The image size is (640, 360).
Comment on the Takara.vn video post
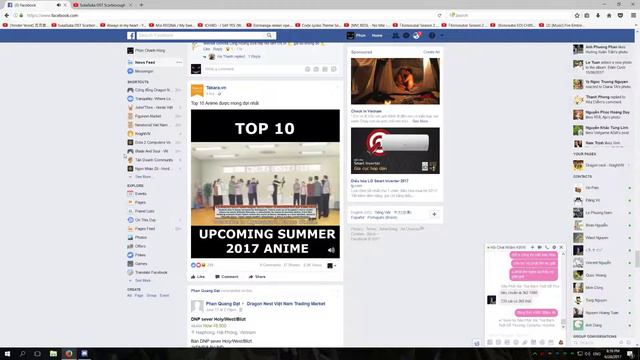(x=227, y=277)
